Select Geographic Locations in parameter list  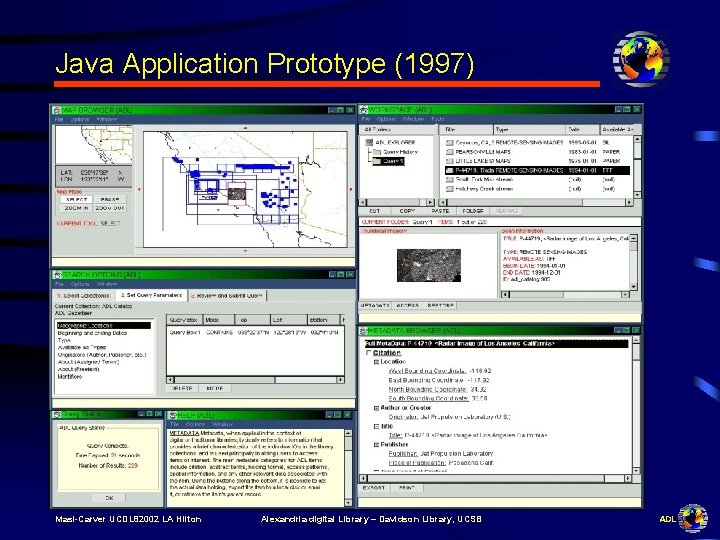click(x=104, y=326)
